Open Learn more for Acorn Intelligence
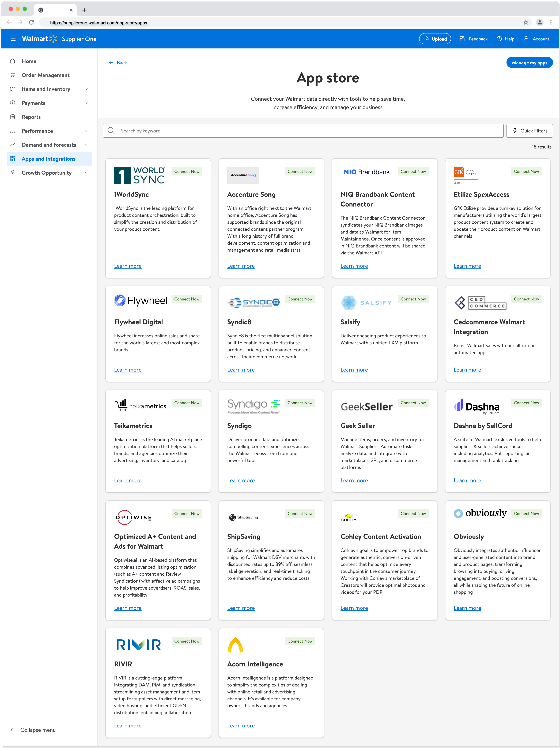 (x=241, y=725)
